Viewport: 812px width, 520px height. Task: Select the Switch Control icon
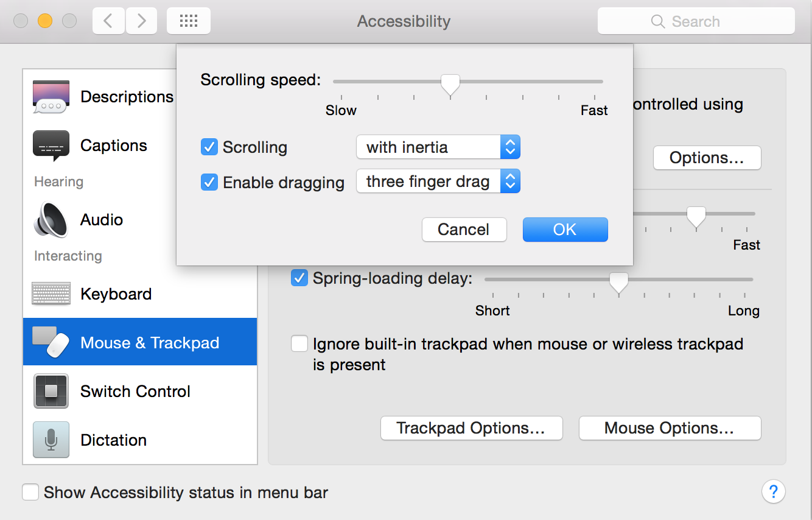[x=51, y=392]
